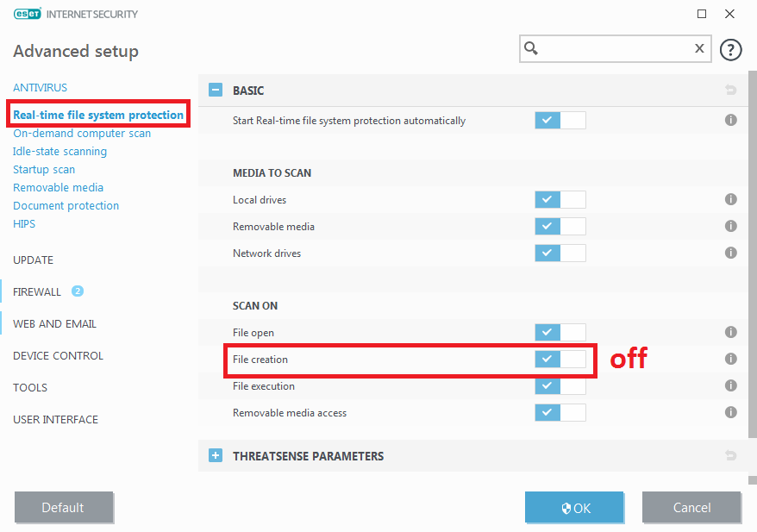The image size is (757, 532).
Task: Click the BASIC section revert arrow icon
Action: (730, 90)
